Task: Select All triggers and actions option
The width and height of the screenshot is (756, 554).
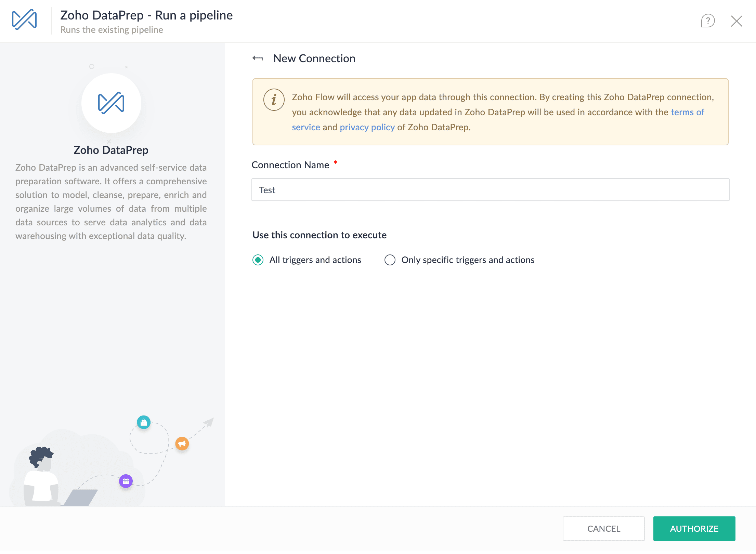Action: coord(258,260)
